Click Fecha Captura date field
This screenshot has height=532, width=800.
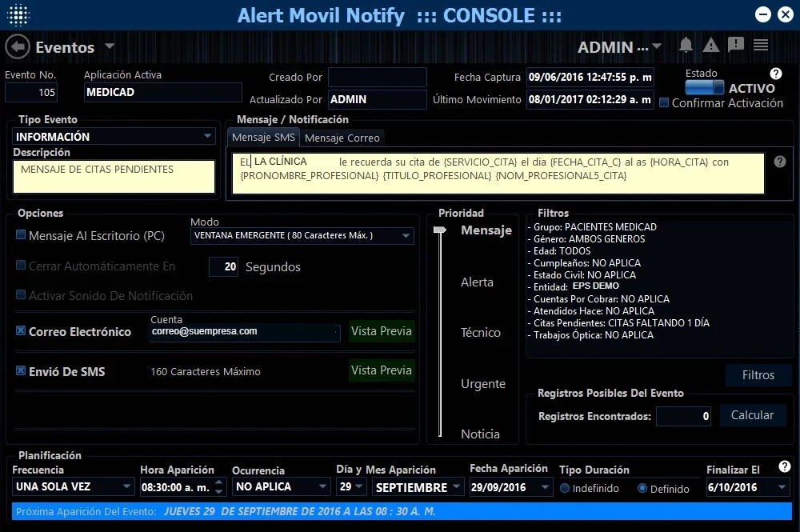tap(590, 77)
